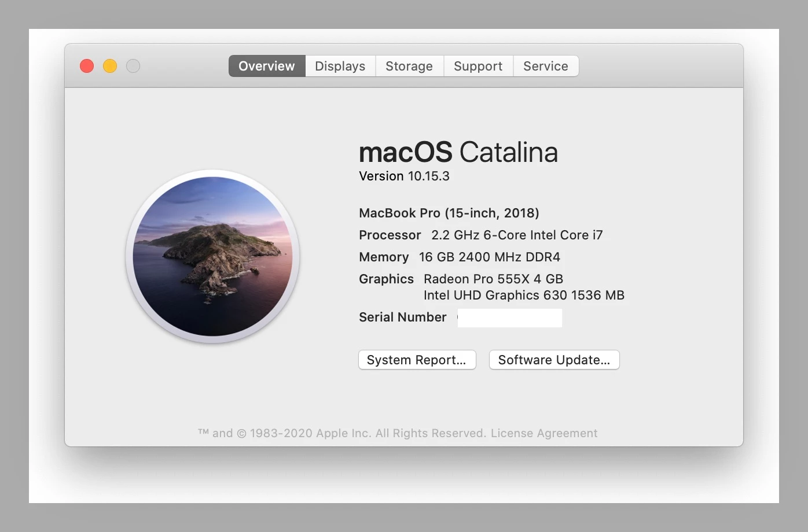Click the macOS Catalina island image

pyautogui.click(x=212, y=256)
